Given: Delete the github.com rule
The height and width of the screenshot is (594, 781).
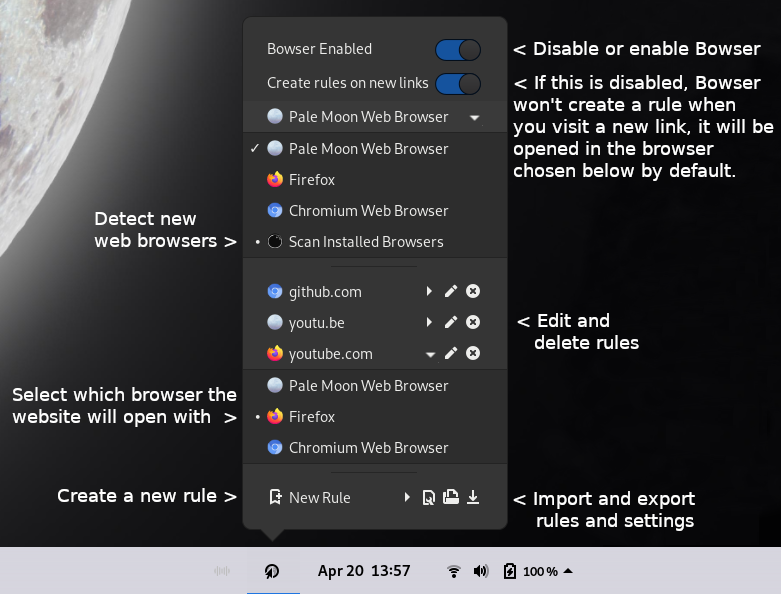Looking at the screenshot, I should tap(473, 291).
